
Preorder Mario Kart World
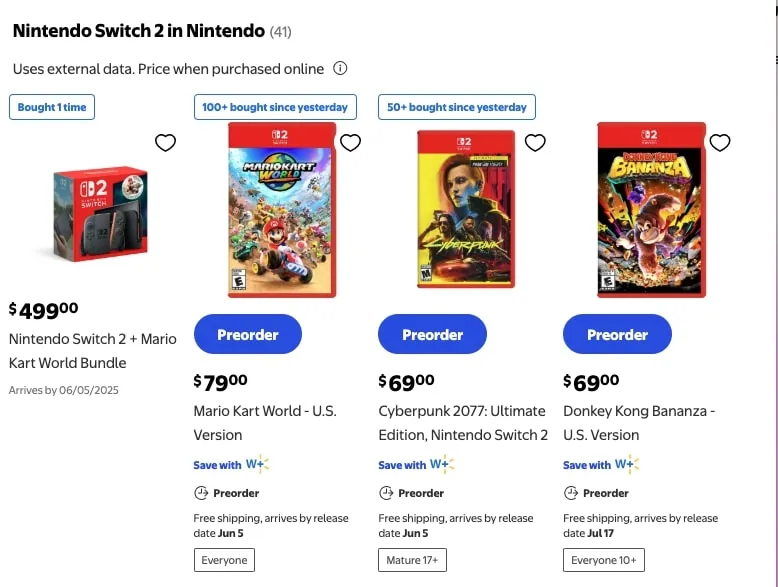pyautogui.click(x=247, y=334)
